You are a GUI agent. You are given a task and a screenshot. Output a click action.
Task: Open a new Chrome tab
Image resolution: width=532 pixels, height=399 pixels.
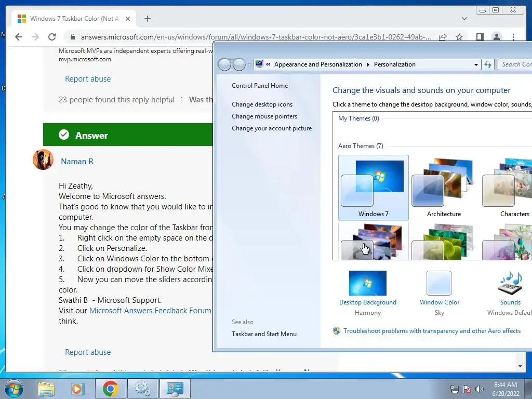(x=147, y=19)
